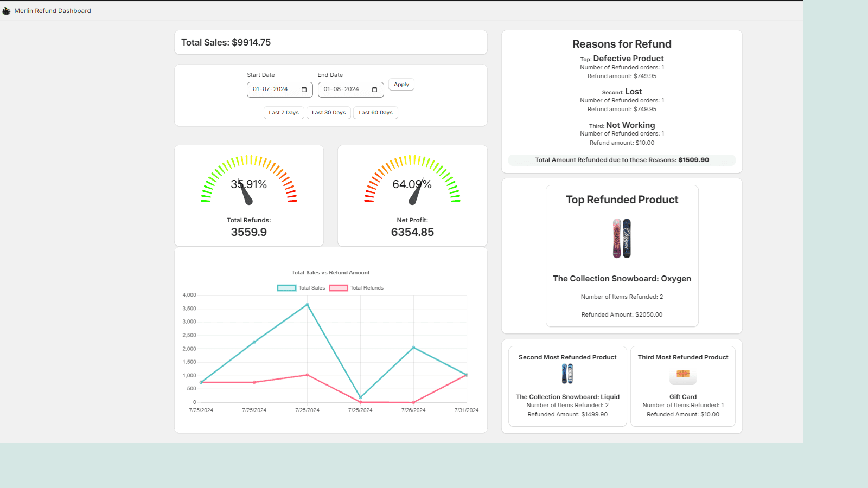The width and height of the screenshot is (868, 488).
Task: Hide the Total Sales line via its legend swatch
Action: pos(286,288)
